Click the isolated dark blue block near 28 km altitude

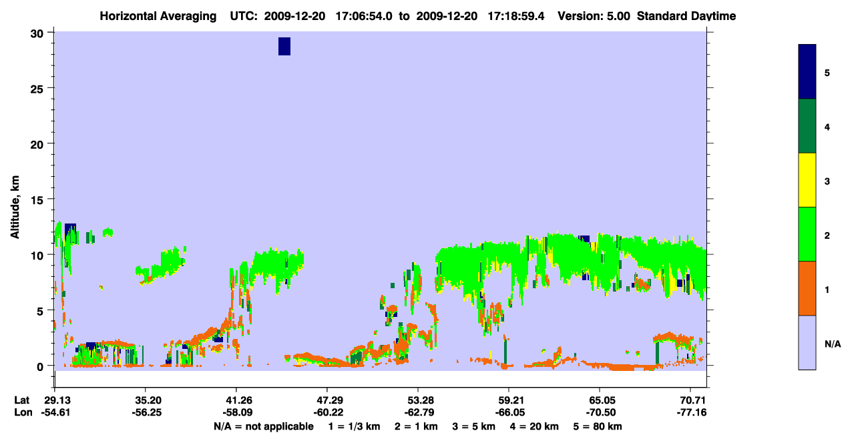tap(284, 46)
